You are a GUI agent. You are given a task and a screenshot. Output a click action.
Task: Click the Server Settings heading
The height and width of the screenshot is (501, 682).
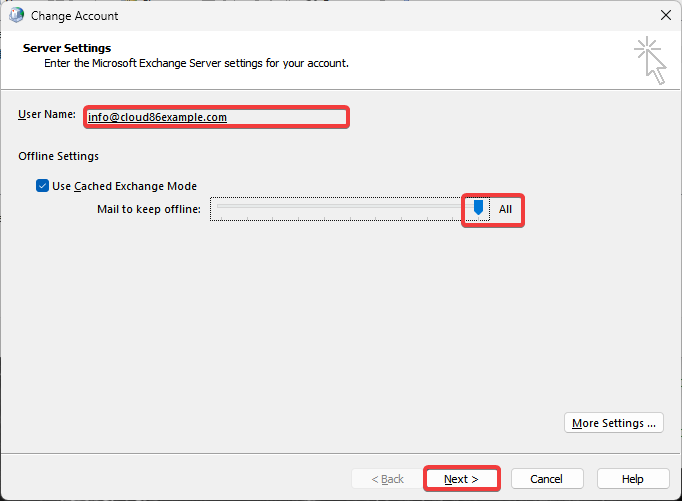pyautogui.click(x=67, y=48)
